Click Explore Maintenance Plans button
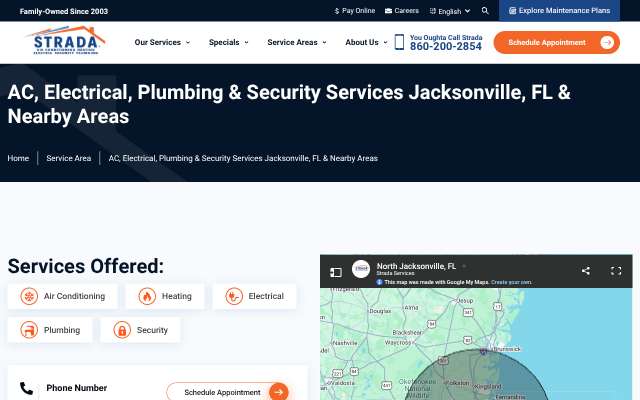640x400 pixels. [x=559, y=11]
